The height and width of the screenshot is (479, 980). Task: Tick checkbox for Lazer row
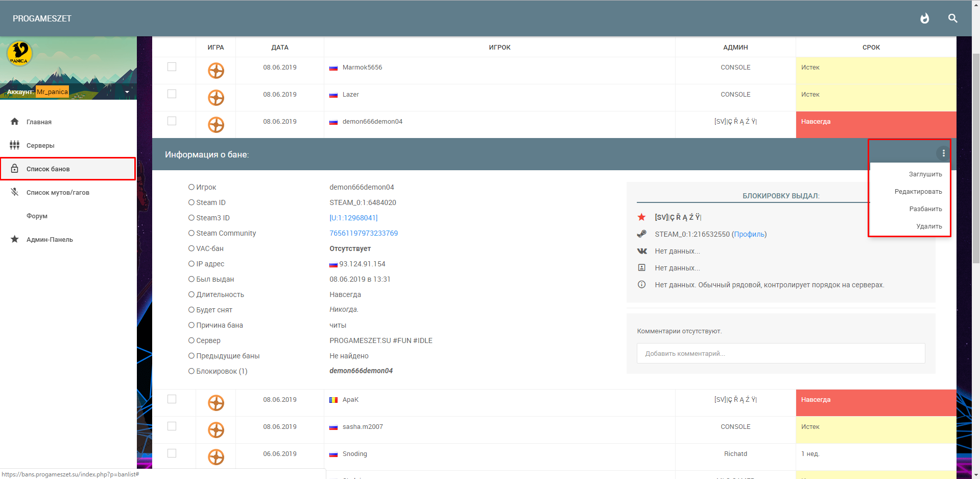172,94
